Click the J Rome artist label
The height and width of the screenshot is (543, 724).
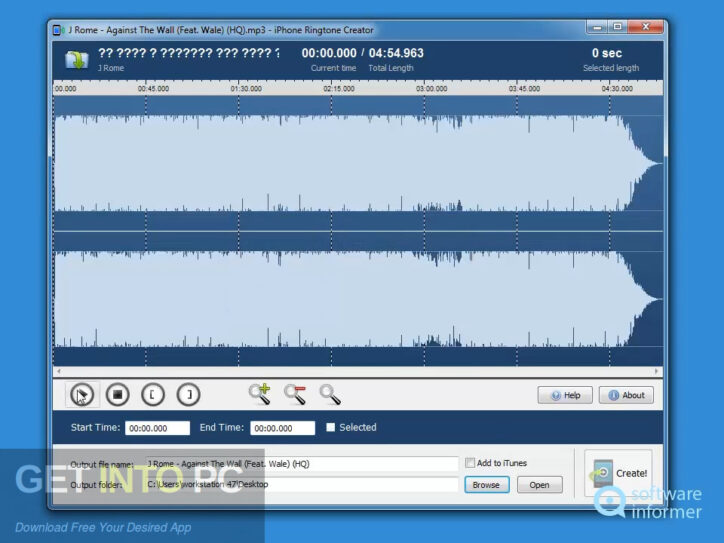pyautogui.click(x=111, y=68)
